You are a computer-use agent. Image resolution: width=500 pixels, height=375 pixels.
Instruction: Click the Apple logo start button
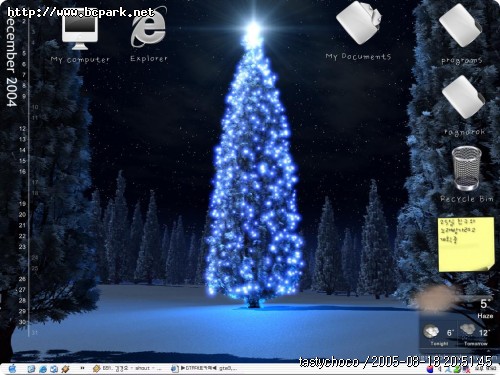tap(12, 368)
